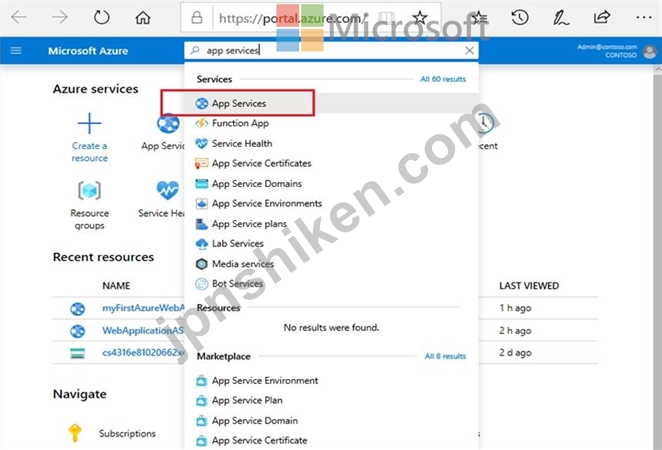Image resolution: width=662 pixels, height=450 pixels.
Task: Share this page using the share icon
Action: pyautogui.click(x=602, y=17)
